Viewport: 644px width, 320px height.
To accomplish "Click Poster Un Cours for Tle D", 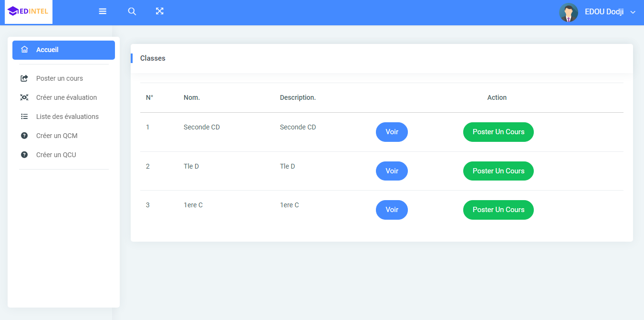I will tap(498, 171).
